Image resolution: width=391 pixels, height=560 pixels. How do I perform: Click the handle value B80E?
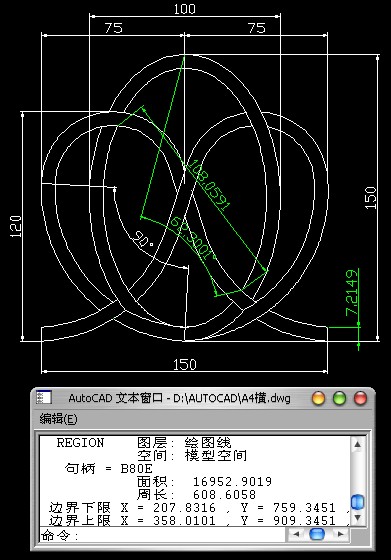click(x=137, y=469)
